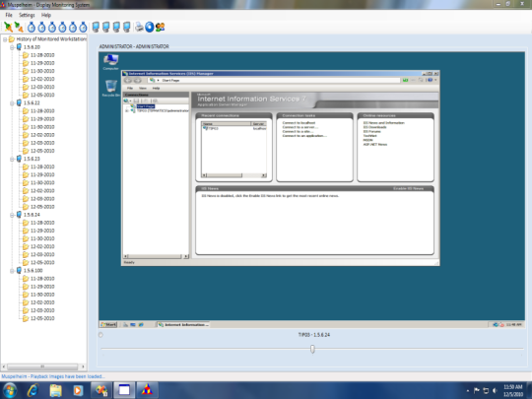This screenshot has height=399, width=532.
Task: Open the Help menu
Action: tap(46, 15)
